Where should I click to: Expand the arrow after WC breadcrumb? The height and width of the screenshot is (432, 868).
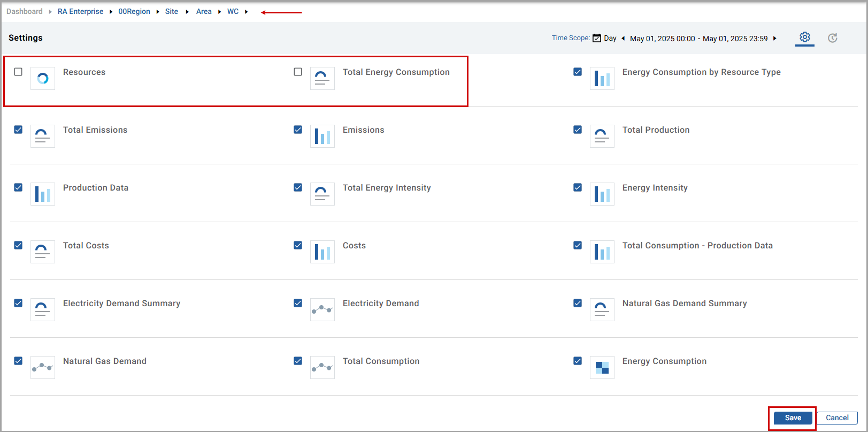[246, 12]
